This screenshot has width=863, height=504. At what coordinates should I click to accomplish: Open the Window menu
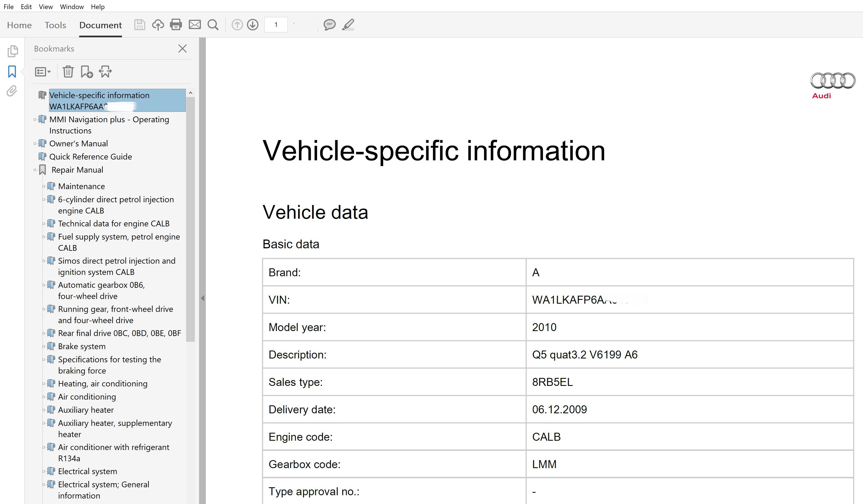(x=72, y=7)
